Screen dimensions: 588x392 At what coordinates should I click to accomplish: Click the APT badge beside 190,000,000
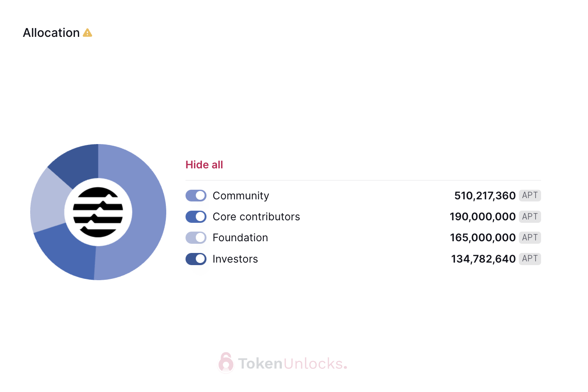(530, 217)
